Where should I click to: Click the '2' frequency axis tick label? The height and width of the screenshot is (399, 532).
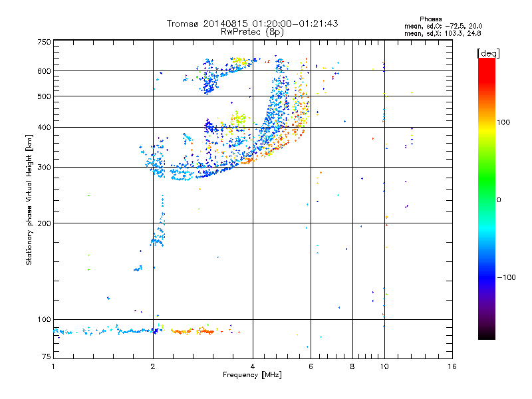point(153,366)
